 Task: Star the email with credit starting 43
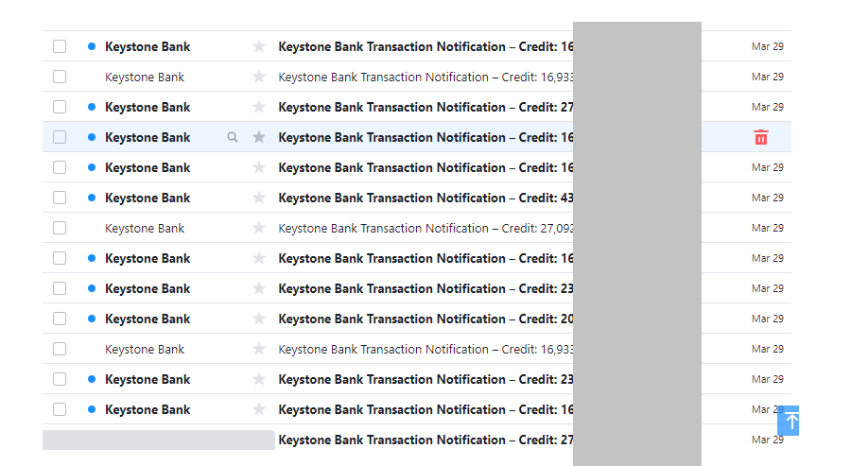259,198
